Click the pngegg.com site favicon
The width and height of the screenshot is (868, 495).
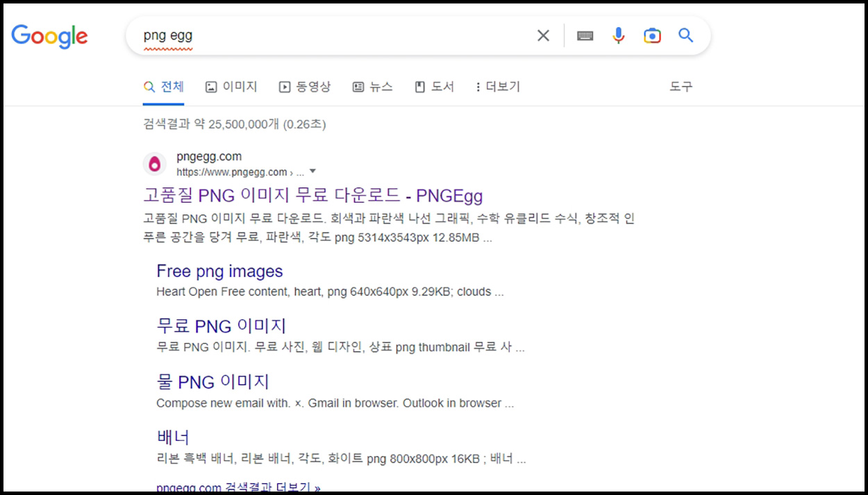[154, 164]
